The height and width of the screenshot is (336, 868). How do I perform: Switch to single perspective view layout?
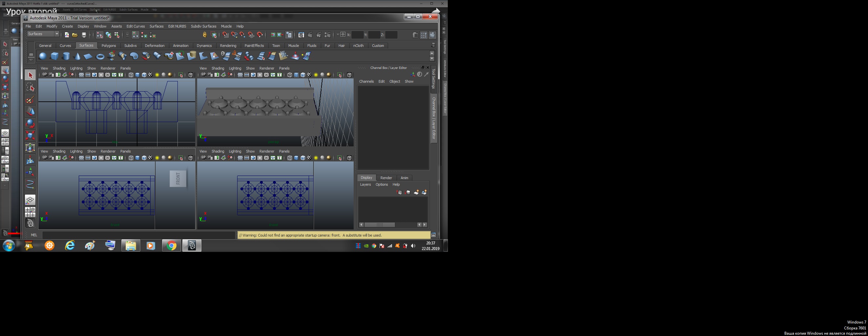coord(30,200)
